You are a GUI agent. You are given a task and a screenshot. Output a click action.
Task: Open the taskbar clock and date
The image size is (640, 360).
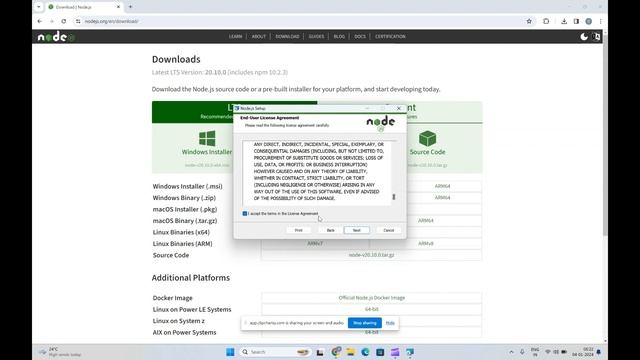(583, 352)
